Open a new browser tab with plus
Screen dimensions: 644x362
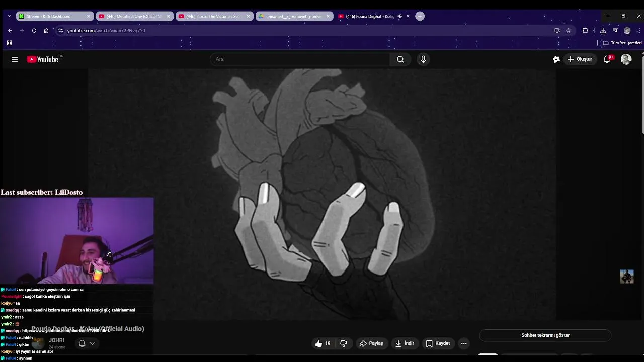click(420, 16)
